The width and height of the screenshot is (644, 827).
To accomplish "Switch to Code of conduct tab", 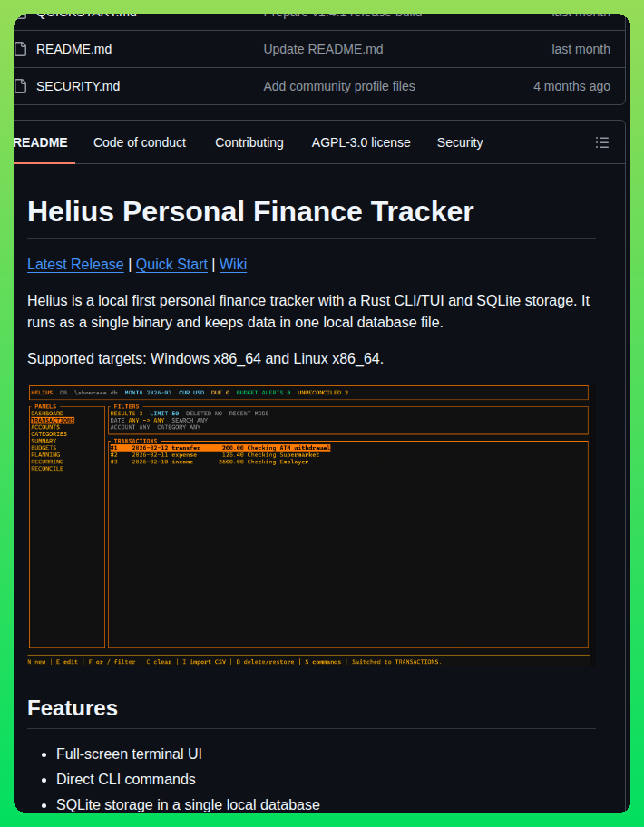I will pos(140,142).
